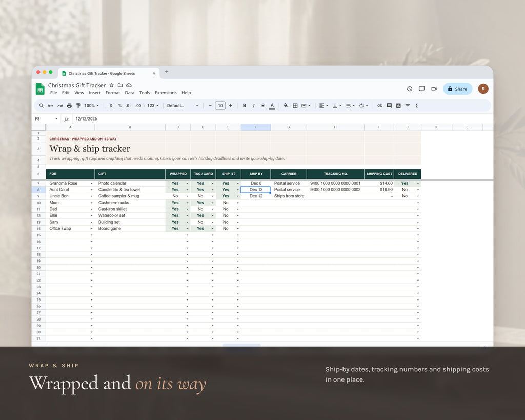Open the functions sigma menu
Viewport: 525px width, 420px height.
(x=417, y=106)
